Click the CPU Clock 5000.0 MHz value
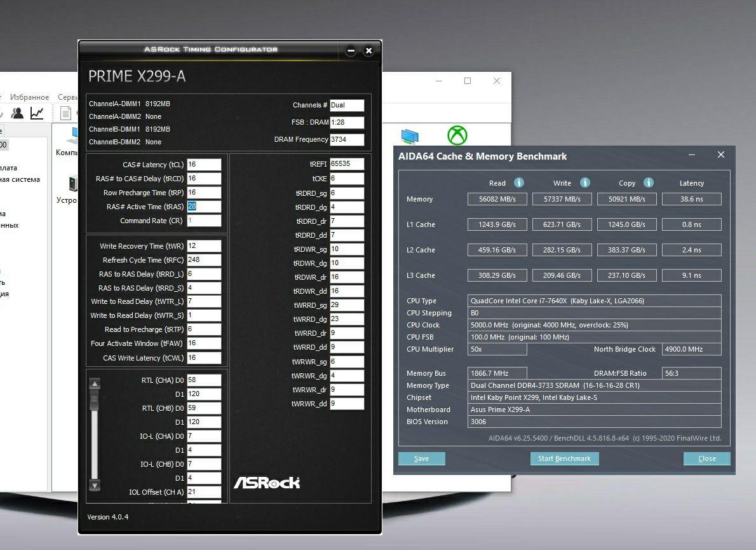Image resolution: width=756 pixels, height=550 pixels. (594, 325)
